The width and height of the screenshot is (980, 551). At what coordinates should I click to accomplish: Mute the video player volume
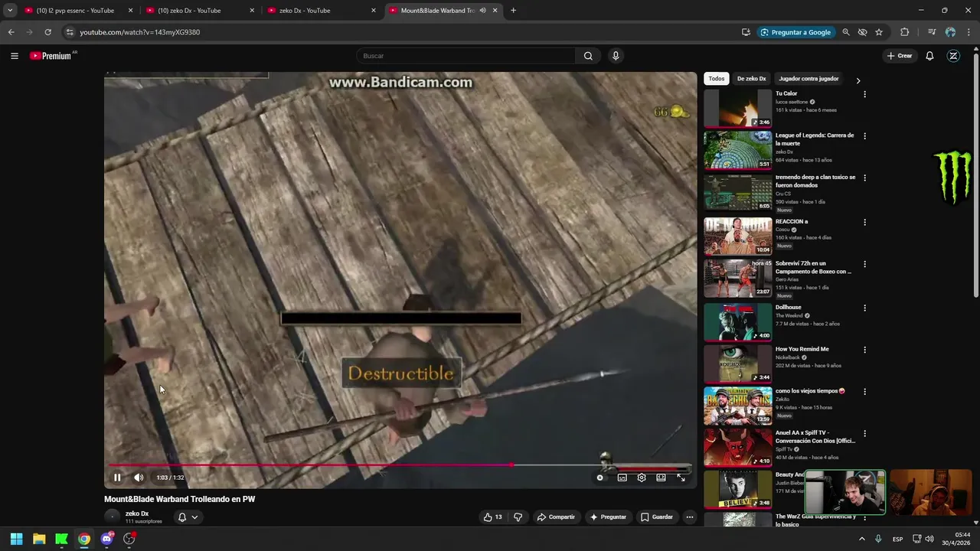click(x=139, y=478)
